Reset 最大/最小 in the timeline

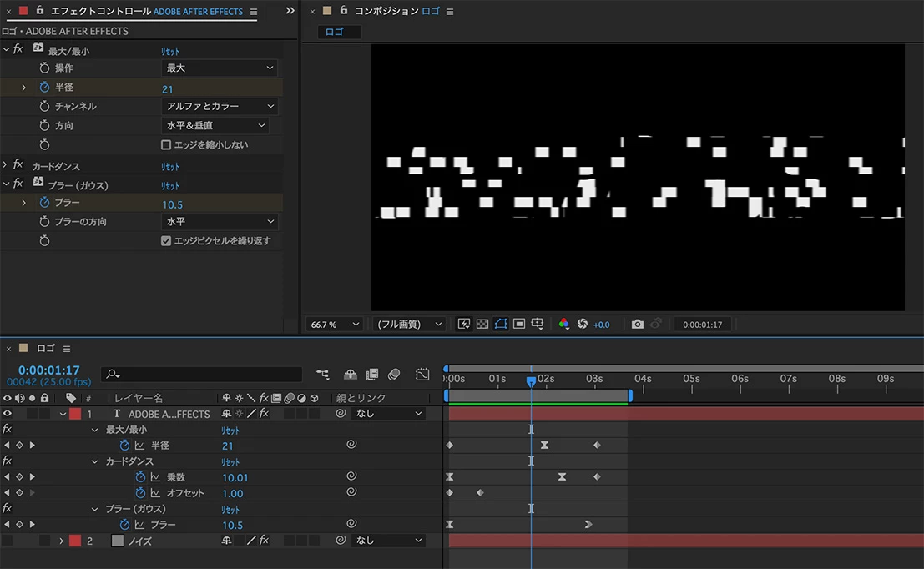pyautogui.click(x=230, y=431)
